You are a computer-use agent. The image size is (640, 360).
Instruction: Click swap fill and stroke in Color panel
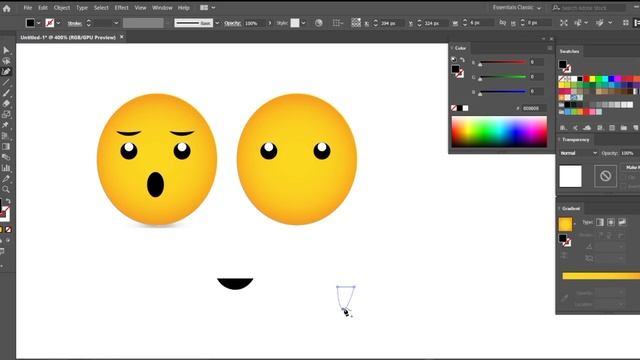pos(462,60)
